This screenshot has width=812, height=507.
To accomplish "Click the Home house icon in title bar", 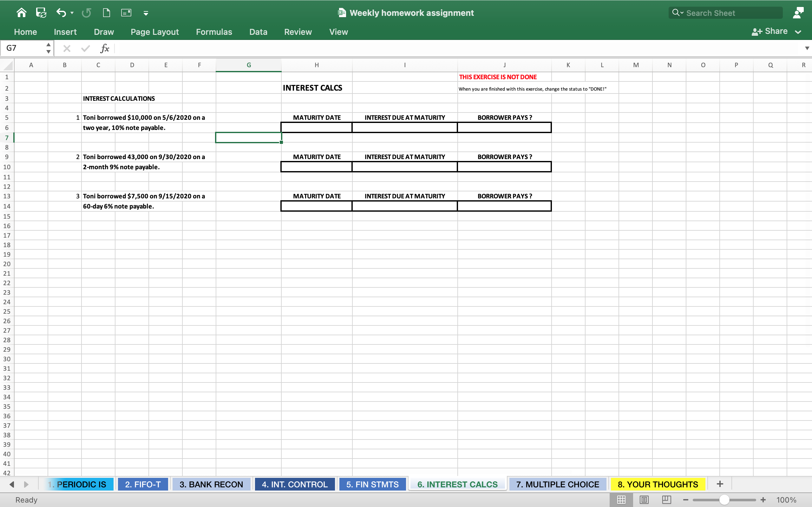I will [22, 13].
